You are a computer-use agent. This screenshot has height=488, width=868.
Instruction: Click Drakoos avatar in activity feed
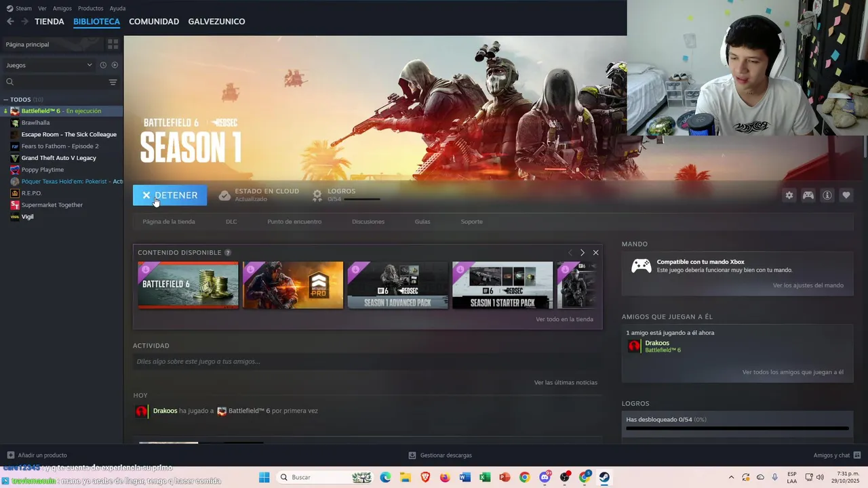pyautogui.click(x=141, y=411)
